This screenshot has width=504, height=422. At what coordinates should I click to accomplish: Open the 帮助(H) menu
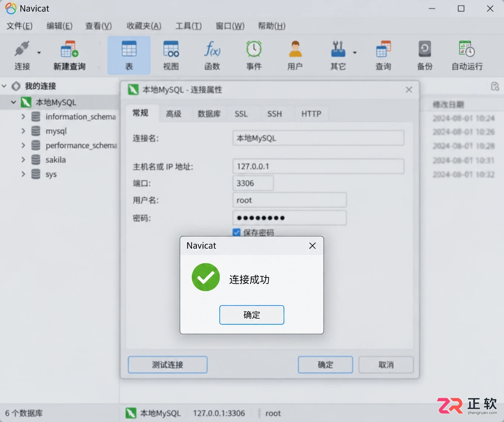coord(271,26)
